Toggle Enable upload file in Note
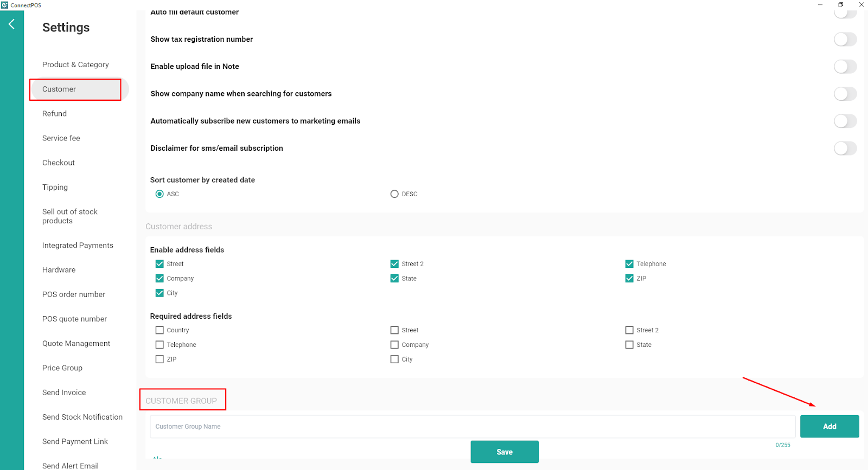The image size is (868, 470). point(845,67)
